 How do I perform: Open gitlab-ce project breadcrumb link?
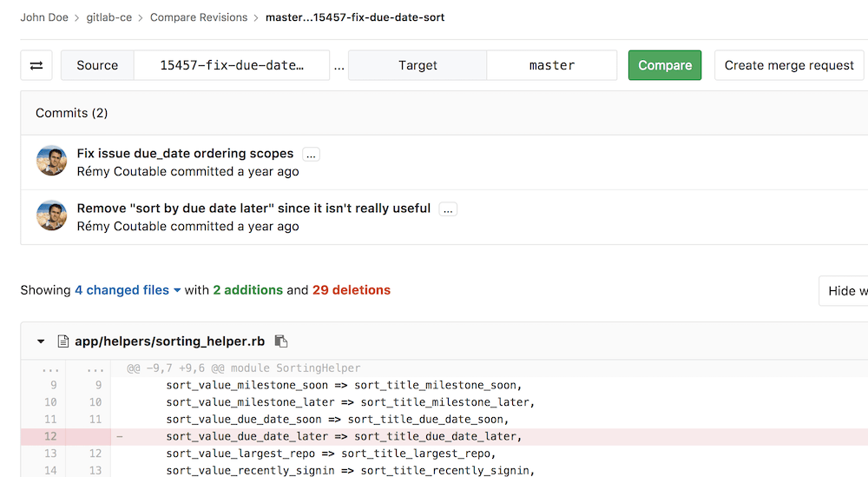pyautogui.click(x=109, y=17)
